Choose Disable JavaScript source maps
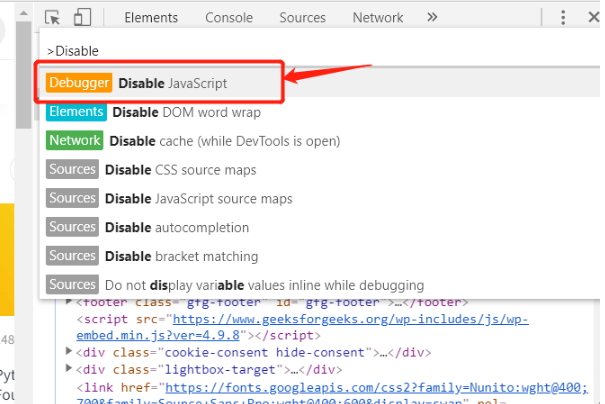This screenshot has width=605, height=404. tap(320, 198)
